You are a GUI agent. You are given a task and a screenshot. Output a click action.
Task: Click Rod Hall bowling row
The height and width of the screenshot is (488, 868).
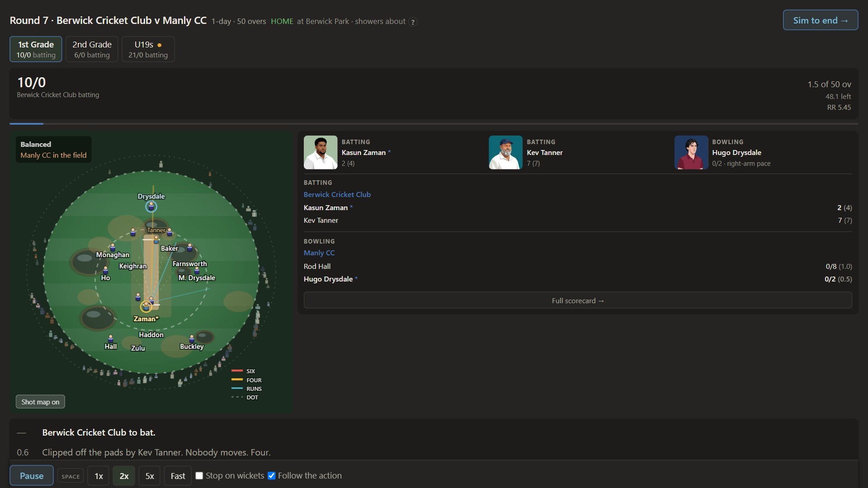click(578, 267)
